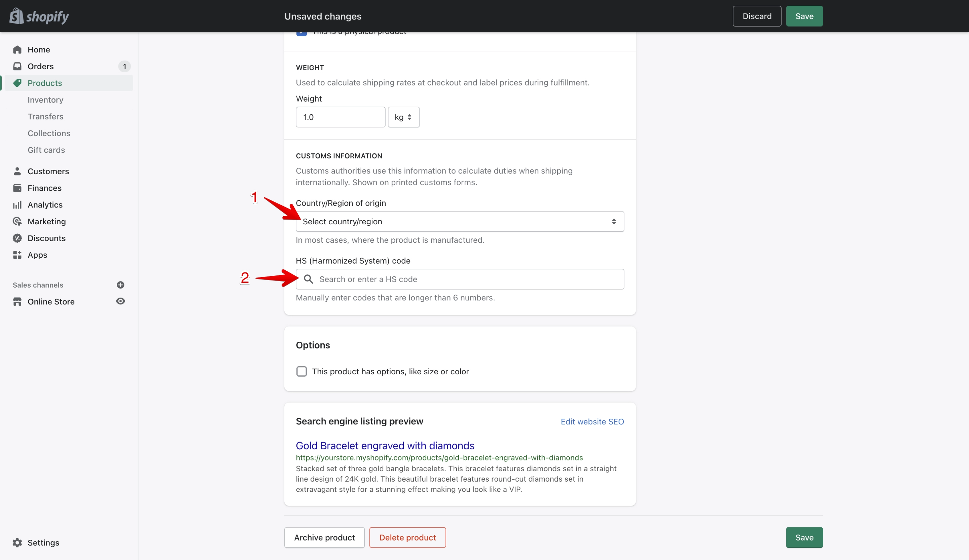
Task: Click the Online Store storefront icon
Action: (17, 302)
